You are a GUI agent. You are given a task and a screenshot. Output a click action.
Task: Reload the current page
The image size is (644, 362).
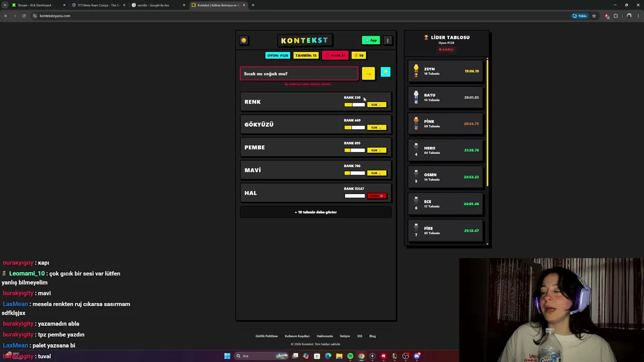[x=24, y=16]
